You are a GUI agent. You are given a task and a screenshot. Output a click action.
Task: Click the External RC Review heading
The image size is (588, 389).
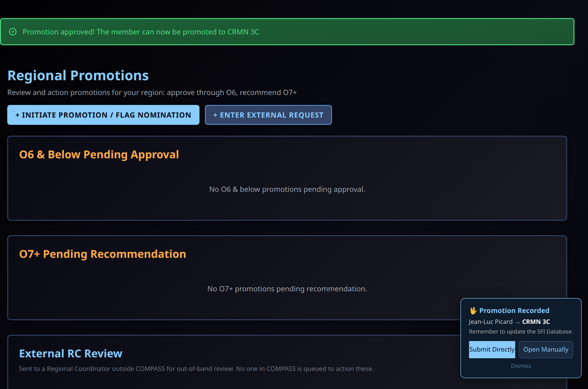tap(71, 353)
